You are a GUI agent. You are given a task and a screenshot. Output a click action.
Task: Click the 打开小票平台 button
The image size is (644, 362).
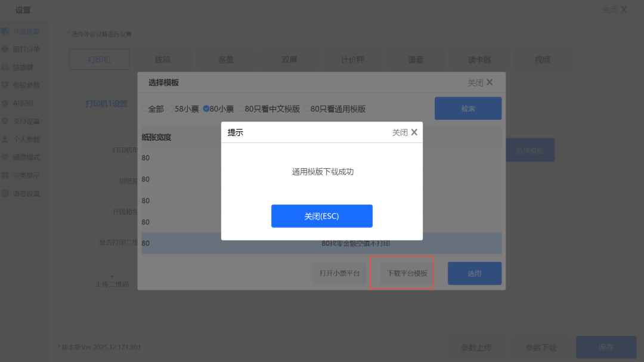pos(340,273)
